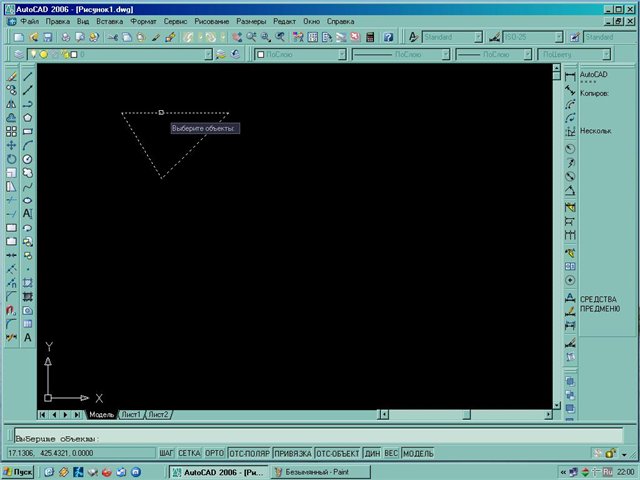The height and width of the screenshot is (480, 640).
Task: Switch to the Лист1 layout tab
Action: tap(131, 414)
